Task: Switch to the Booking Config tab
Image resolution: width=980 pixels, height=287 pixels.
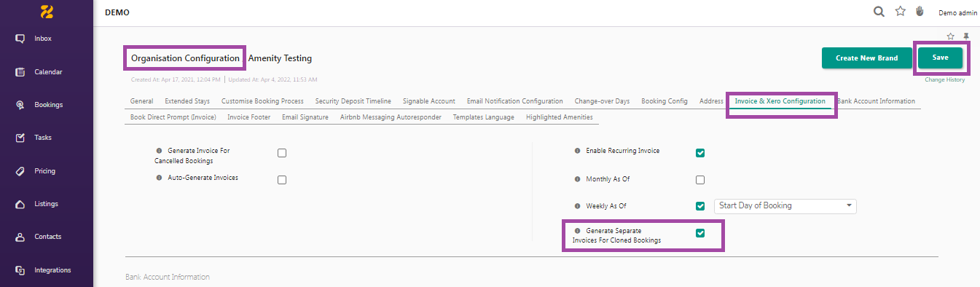Action: 665,101
